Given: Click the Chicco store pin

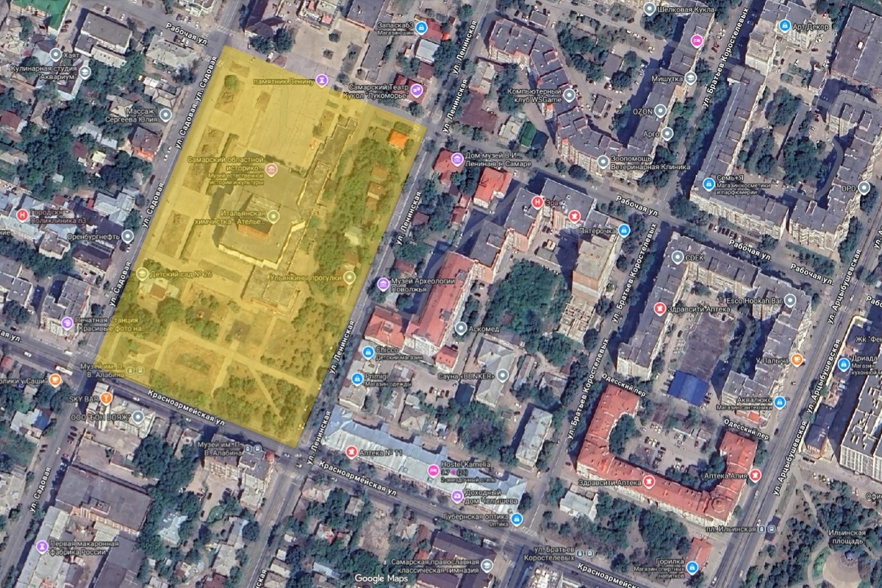Looking at the screenshot, I should (368, 353).
